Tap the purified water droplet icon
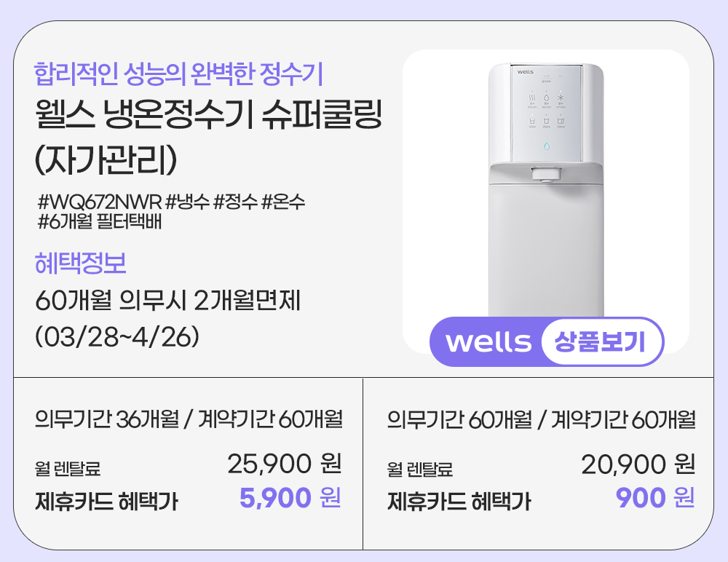Viewport: 728px width, 562px height. click(x=547, y=97)
